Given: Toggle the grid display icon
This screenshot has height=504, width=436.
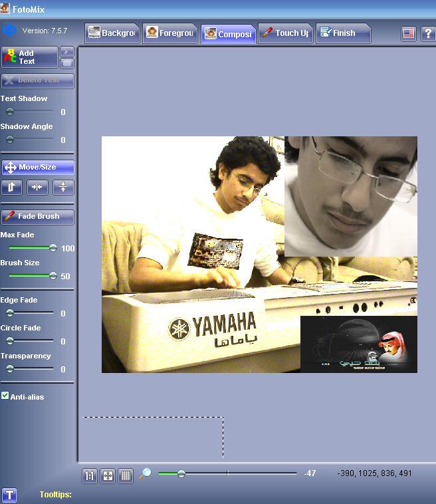Looking at the screenshot, I should (x=126, y=475).
